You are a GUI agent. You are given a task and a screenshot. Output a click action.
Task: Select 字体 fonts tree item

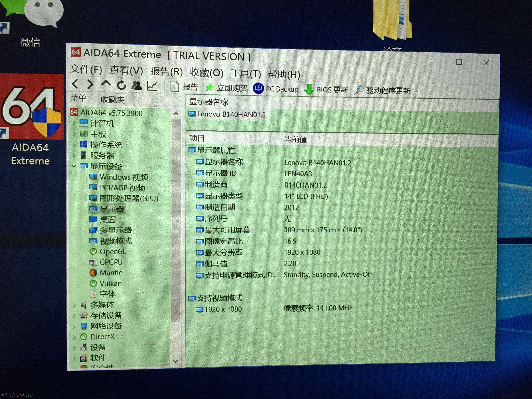pos(103,294)
